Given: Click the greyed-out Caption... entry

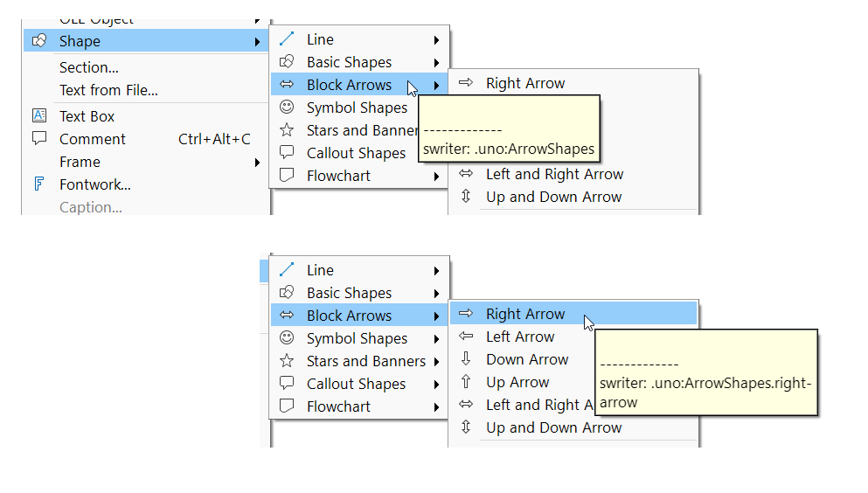Looking at the screenshot, I should point(91,207).
